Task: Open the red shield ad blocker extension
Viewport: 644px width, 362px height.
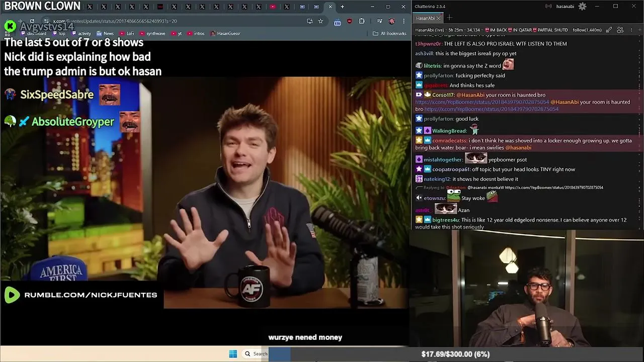Action: coord(350,21)
